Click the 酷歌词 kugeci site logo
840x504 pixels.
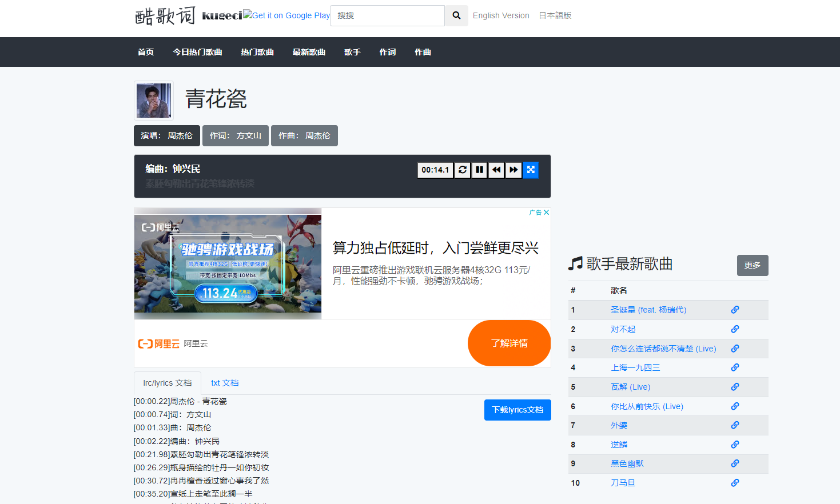[189, 15]
